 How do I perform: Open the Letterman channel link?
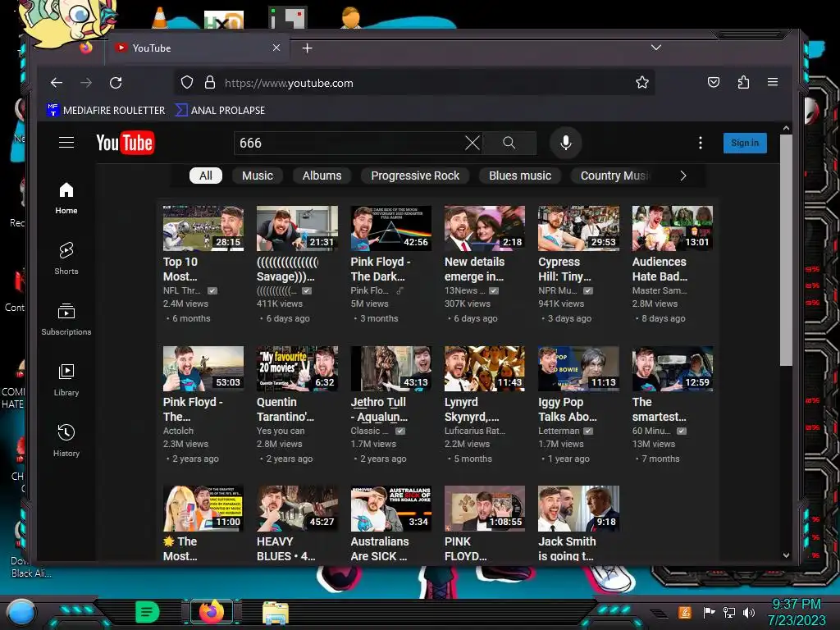(559, 431)
